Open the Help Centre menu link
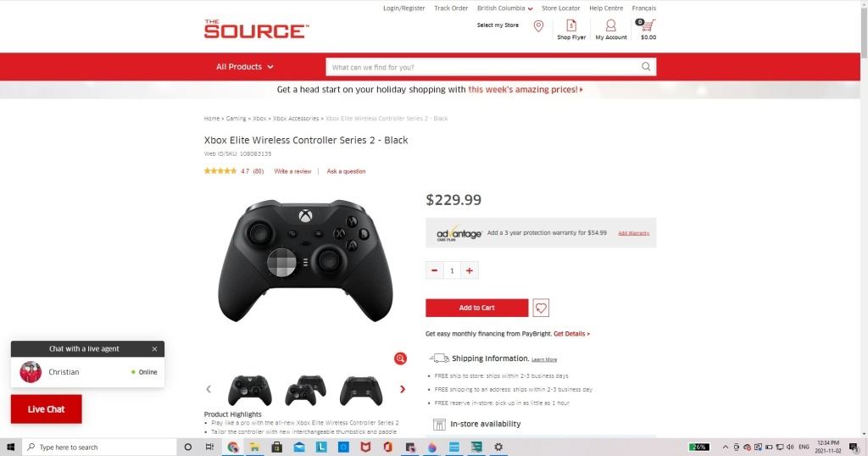 (606, 8)
